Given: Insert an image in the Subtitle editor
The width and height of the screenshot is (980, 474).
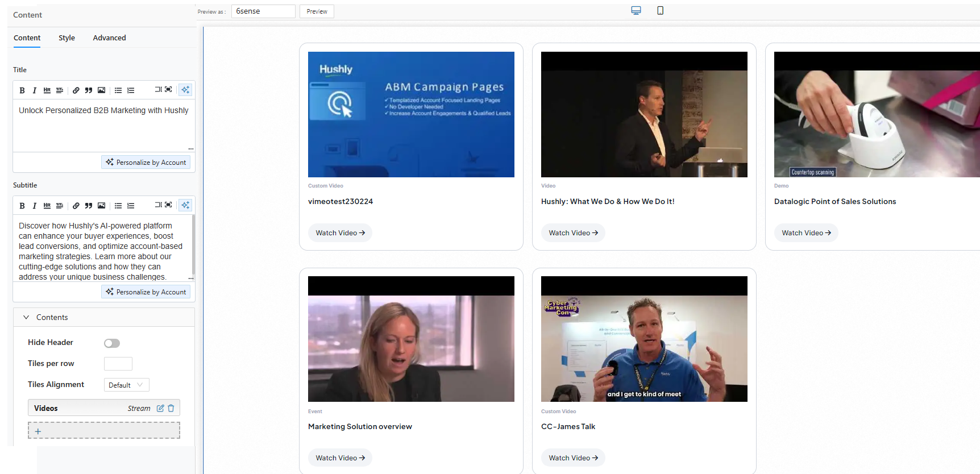Looking at the screenshot, I should point(101,206).
